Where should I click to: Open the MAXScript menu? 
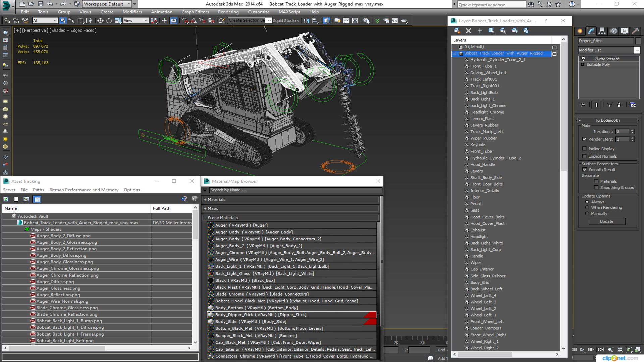(289, 12)
